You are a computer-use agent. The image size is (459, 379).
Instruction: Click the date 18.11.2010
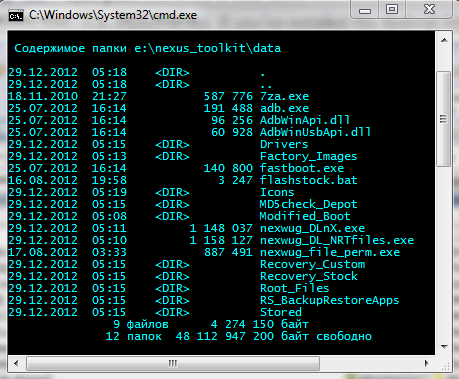[x=43, y=96]
